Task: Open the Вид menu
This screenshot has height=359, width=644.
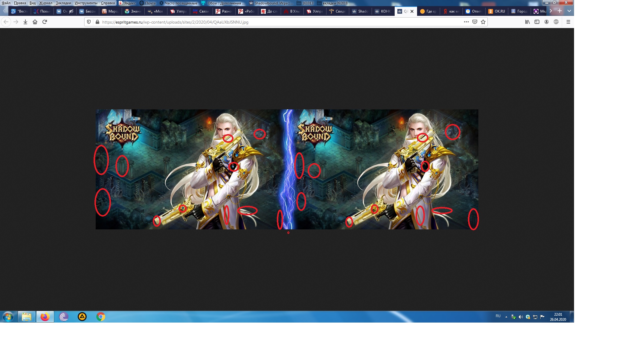Action: (x=33, y=3)
